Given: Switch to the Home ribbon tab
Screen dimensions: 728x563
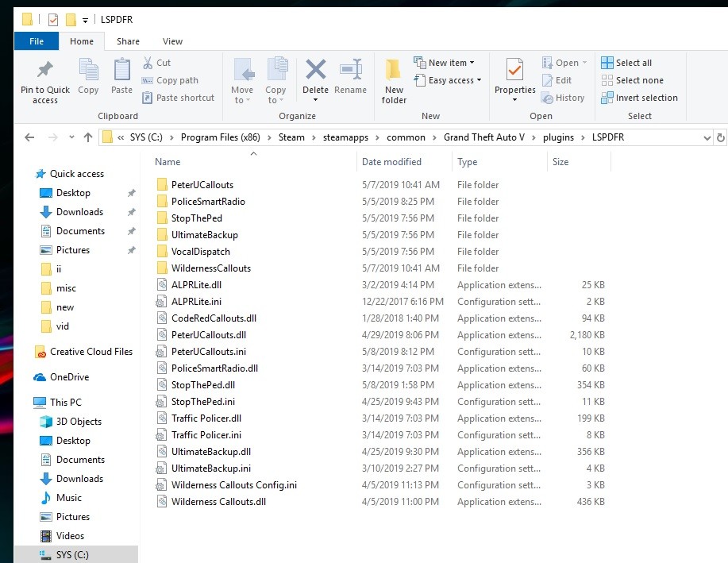Looking at the screenshot, I should click(x=82, y=41).
